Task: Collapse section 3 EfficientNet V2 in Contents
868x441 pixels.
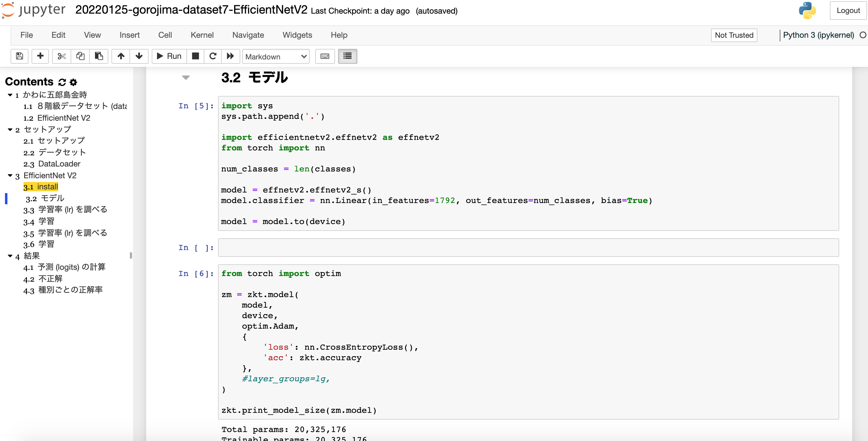Action: [10, 175]
